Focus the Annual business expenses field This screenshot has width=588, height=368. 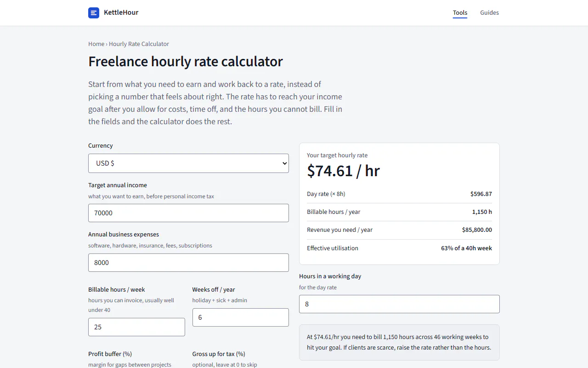[x=188, y=263]
